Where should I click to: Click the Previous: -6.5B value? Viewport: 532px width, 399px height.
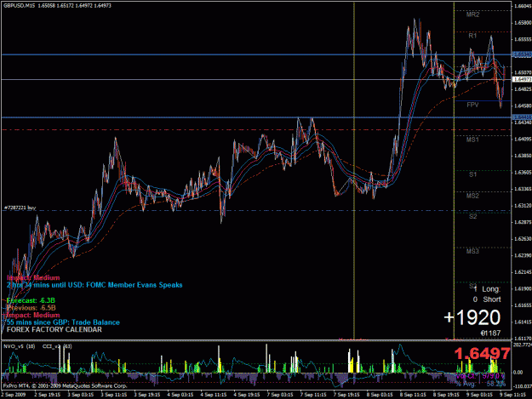tap(31, 308)
